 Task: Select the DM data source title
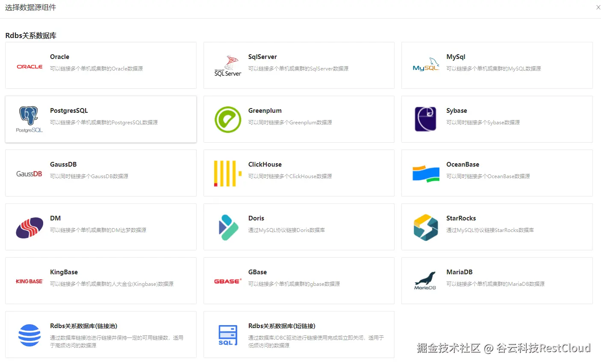click(55, 218)
